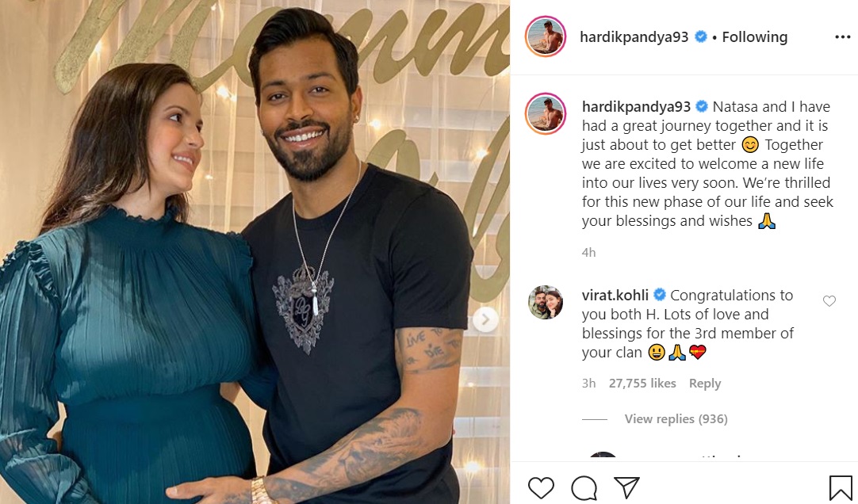
Task: View the 27,755 likes on the comment
Action: coord(642,384)
